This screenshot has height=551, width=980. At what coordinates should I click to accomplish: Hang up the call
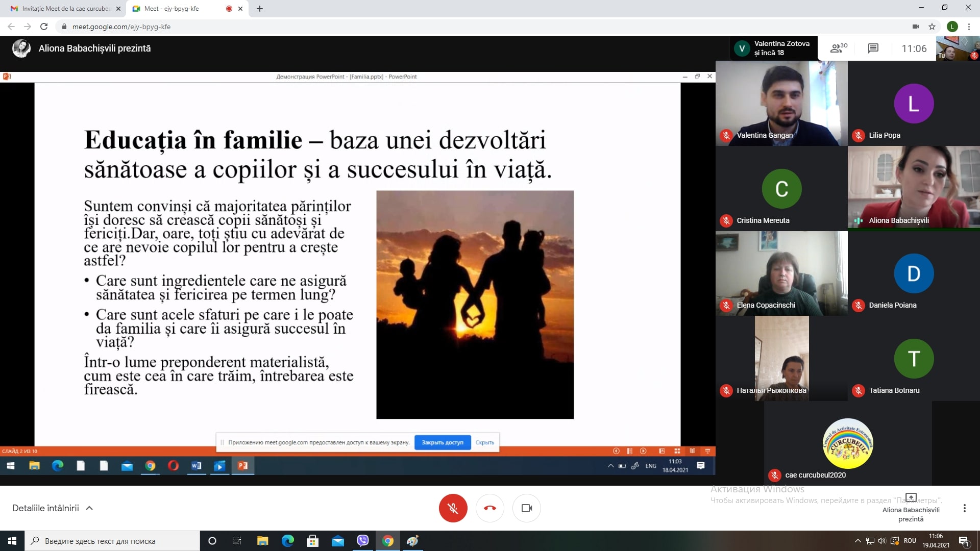tap(489, 508)
